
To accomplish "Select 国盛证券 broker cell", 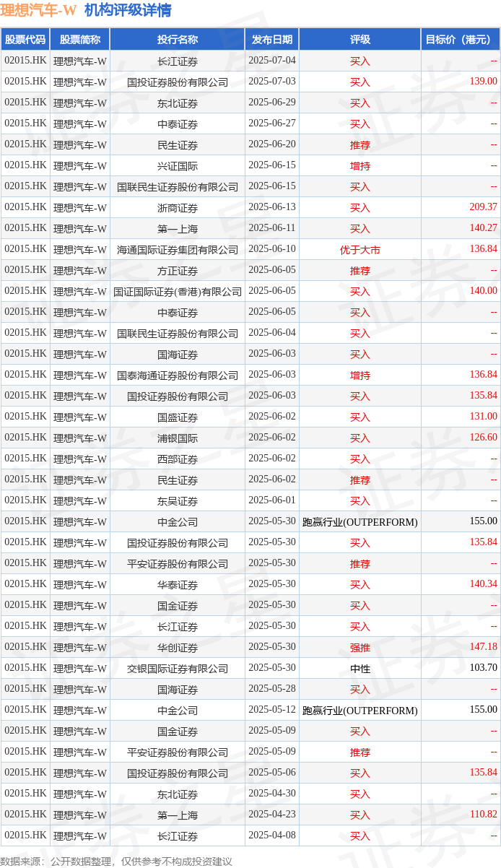I will 178,417.
